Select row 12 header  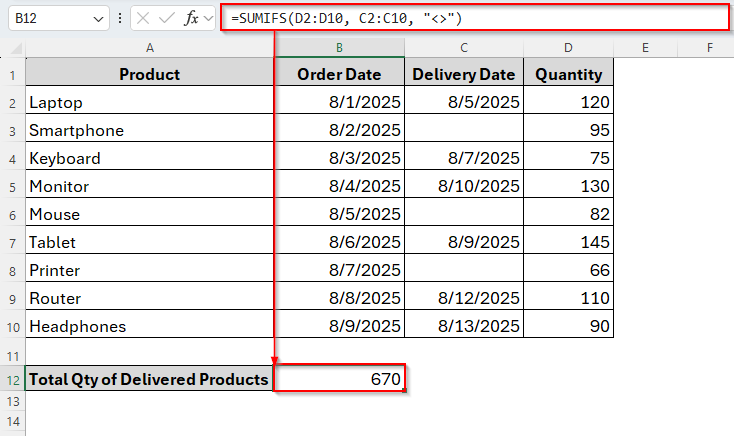click(13, 379)
